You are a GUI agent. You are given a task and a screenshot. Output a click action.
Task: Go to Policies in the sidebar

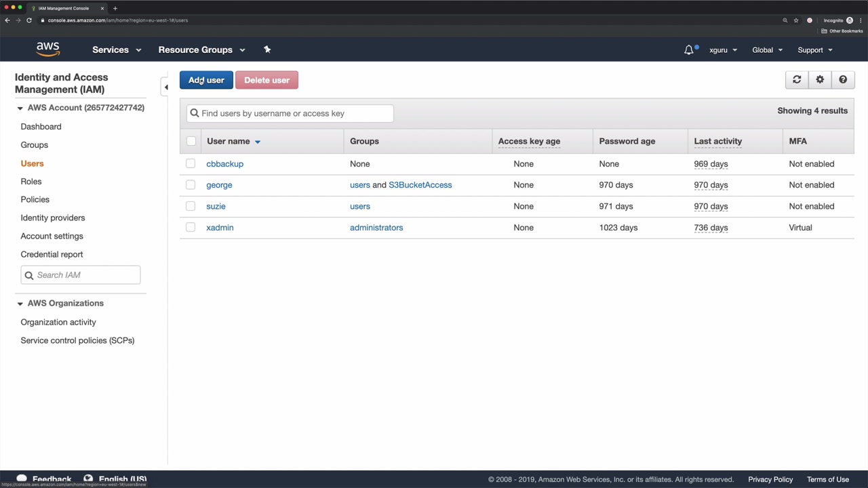[x=35, y=199]
